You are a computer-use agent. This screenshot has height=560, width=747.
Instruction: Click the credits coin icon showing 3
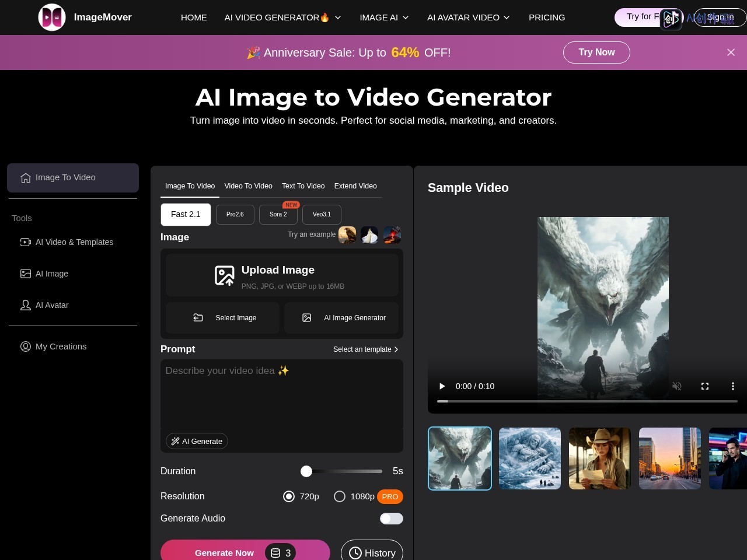[275, 553]
